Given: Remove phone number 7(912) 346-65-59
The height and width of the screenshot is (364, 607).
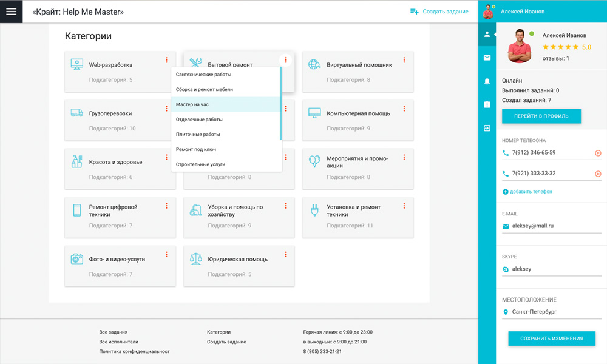Looking at the screenshot, I should [x=597, y=153].
